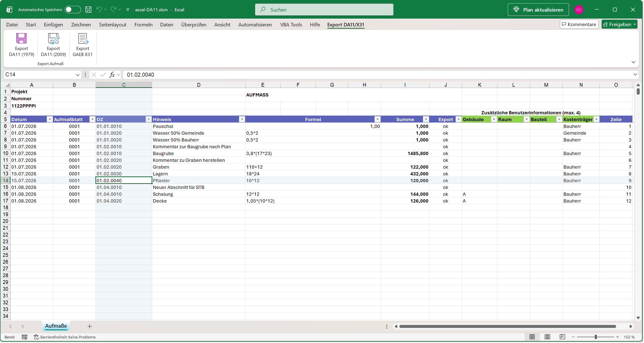Image resolution: width=644 pixels, height=343 pixels.
Task: Click the undo arrow icon
Action: point(99,10)
